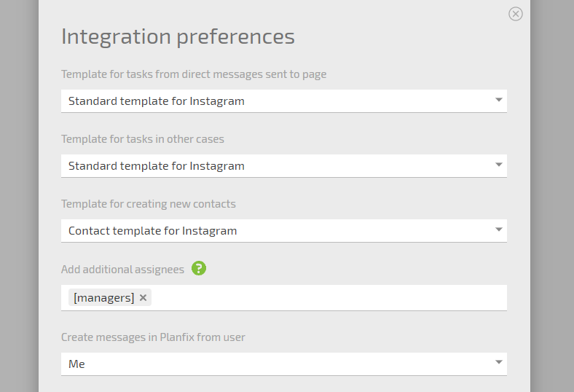Click empty area of assignees field
The width and height of the screenshot is (574, 392).
pyautogui.click(x=329, y=297)
